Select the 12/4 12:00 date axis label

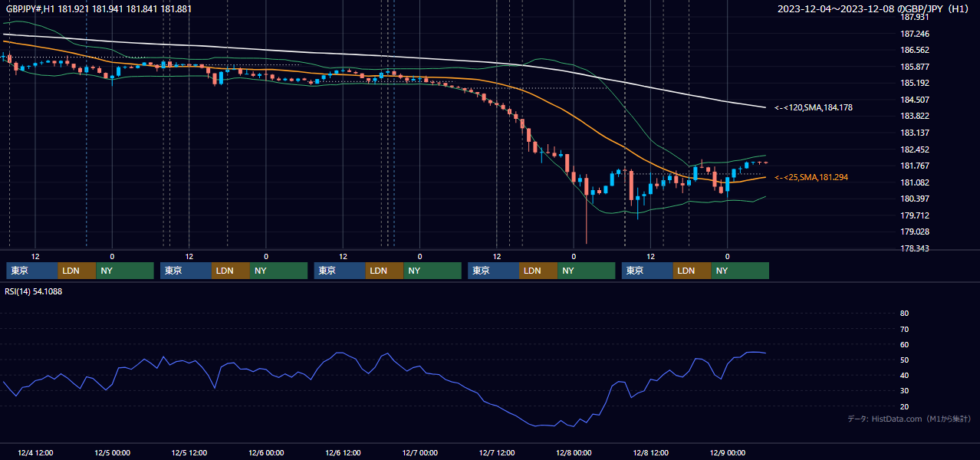(x=35, y=453)
